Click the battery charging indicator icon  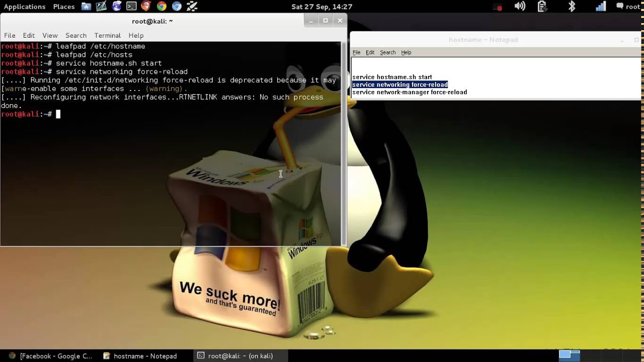point(542,7)
